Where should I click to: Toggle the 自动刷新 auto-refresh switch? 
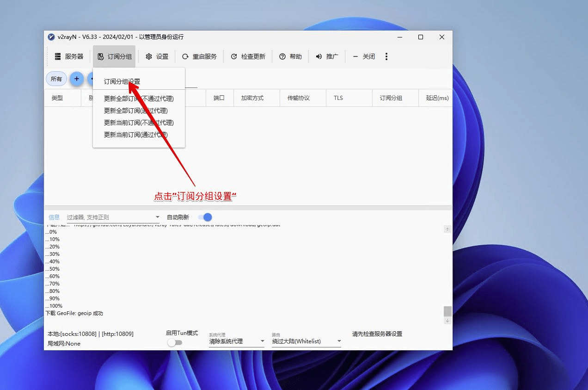(205, 217)
